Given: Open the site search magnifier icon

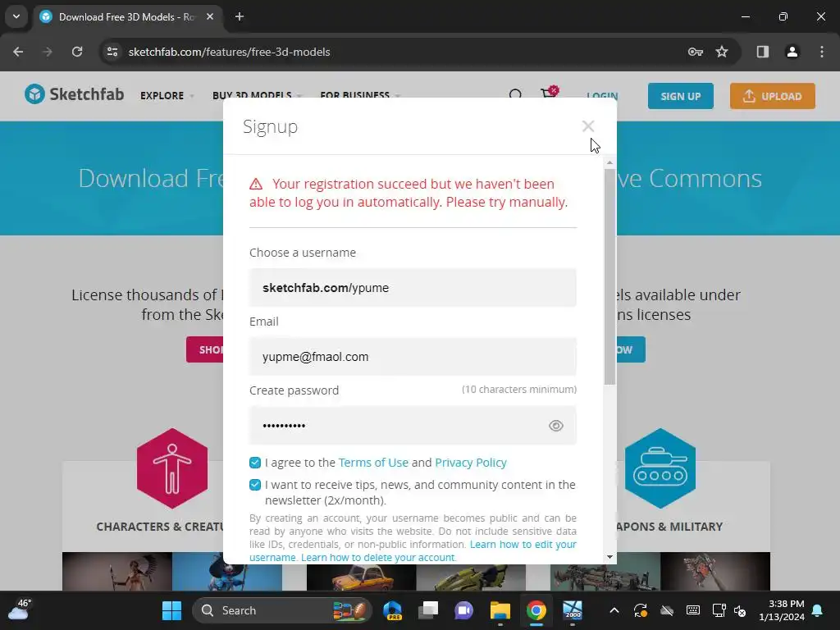Looking at the screenshot, I should pos(515,95).
